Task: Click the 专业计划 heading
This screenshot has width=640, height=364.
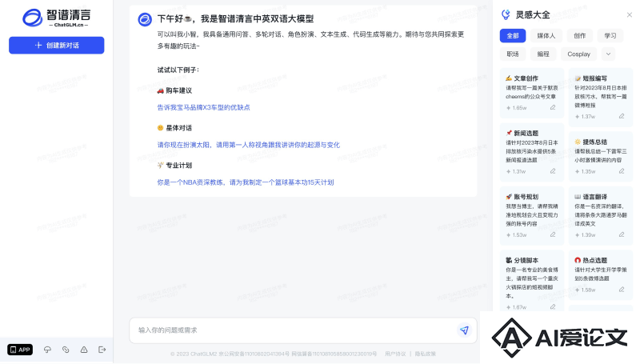Action: click(x=178, y=166)
